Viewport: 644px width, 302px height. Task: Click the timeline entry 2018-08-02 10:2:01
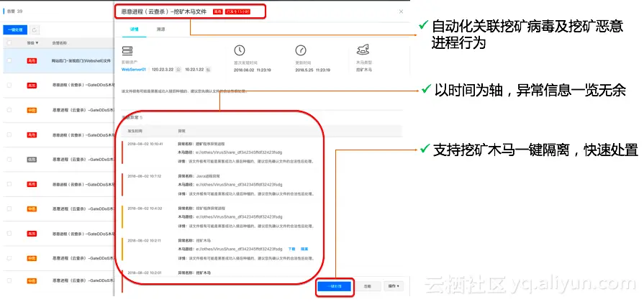(144, 273)
